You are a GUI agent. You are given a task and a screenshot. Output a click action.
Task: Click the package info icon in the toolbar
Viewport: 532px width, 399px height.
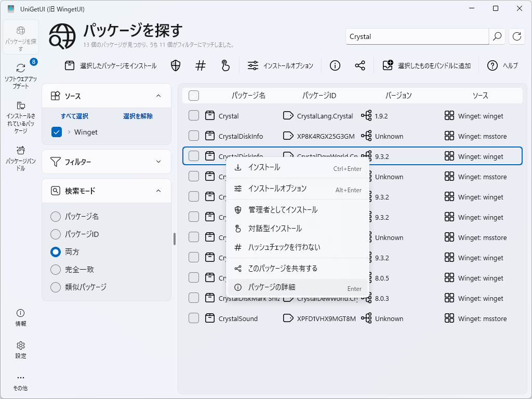(x=335, y=65)
